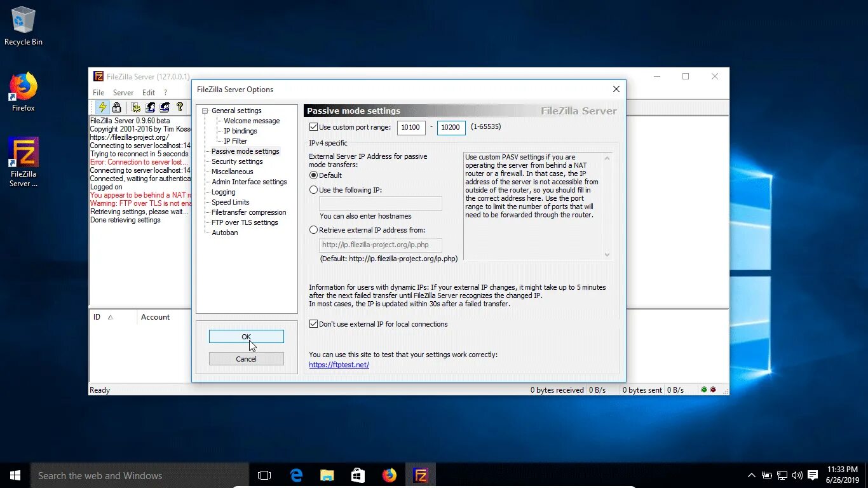Select Retrieve external IP address from option
The image size is (868, 488).
pyautogui.click(x=313, y=229)
